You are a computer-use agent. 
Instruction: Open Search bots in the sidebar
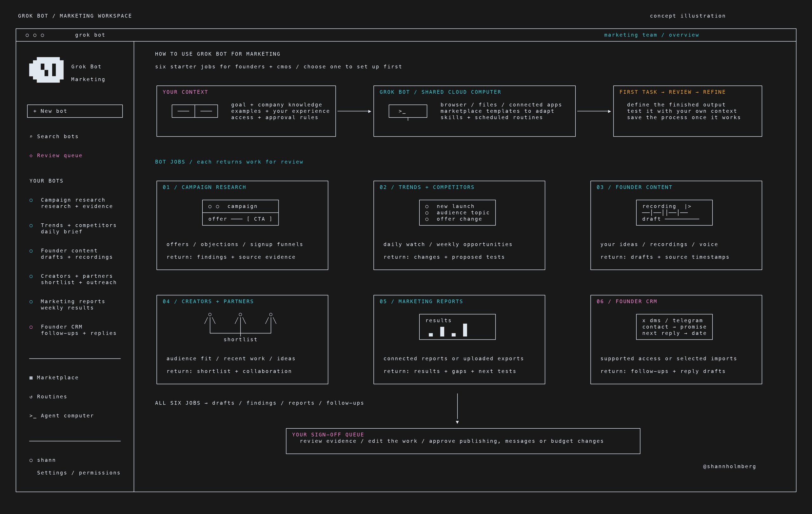pos(54,136)
